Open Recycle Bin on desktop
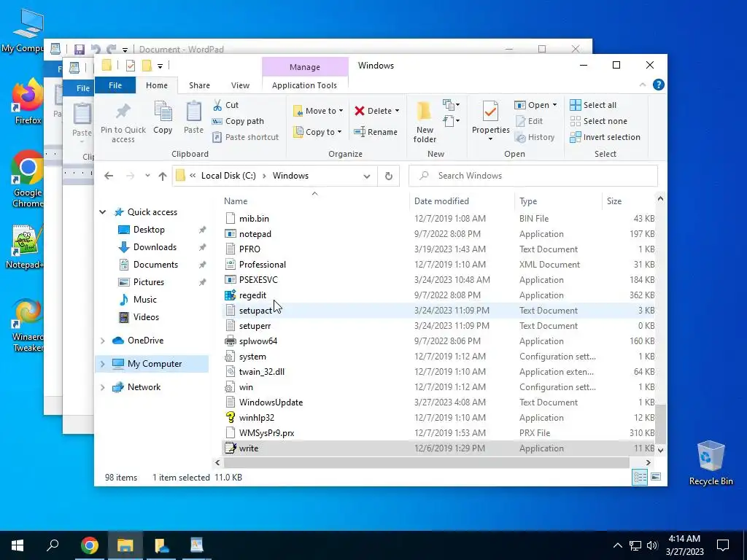 711,463
